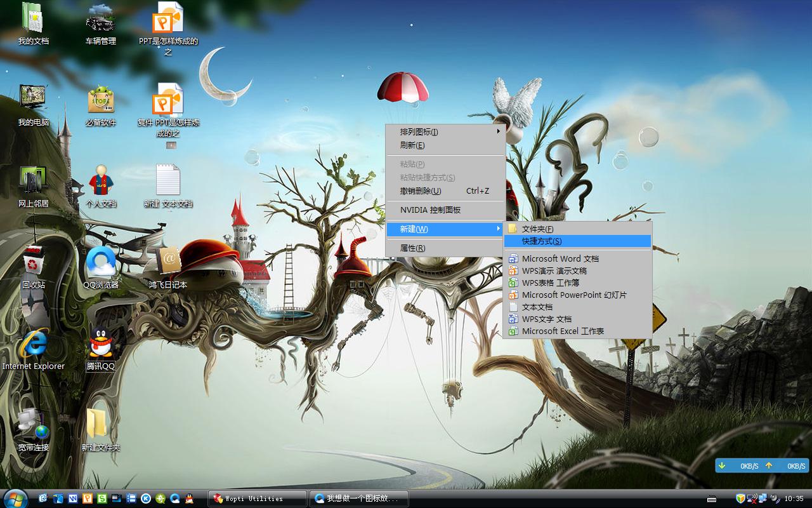This screenshot has height=508, width=812.
Task: Select the 新建 文本文档 file icon
Action: tap(168, 186)
